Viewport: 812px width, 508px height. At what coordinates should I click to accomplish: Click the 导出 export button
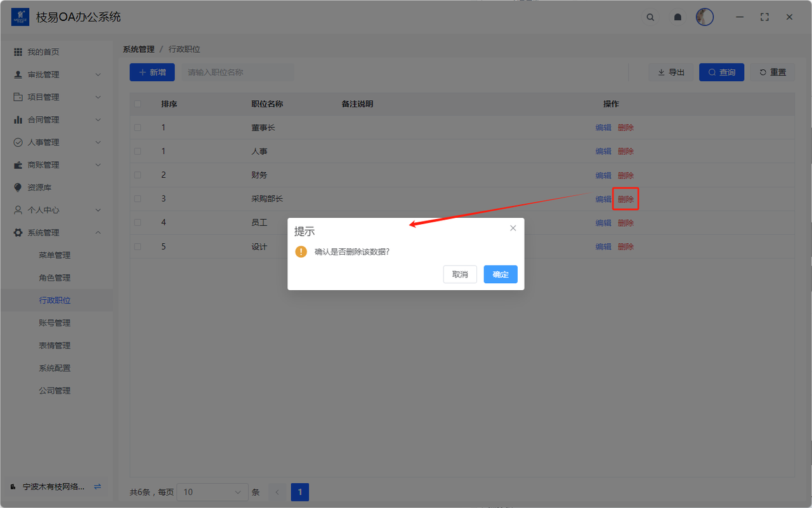click(671, 72)
